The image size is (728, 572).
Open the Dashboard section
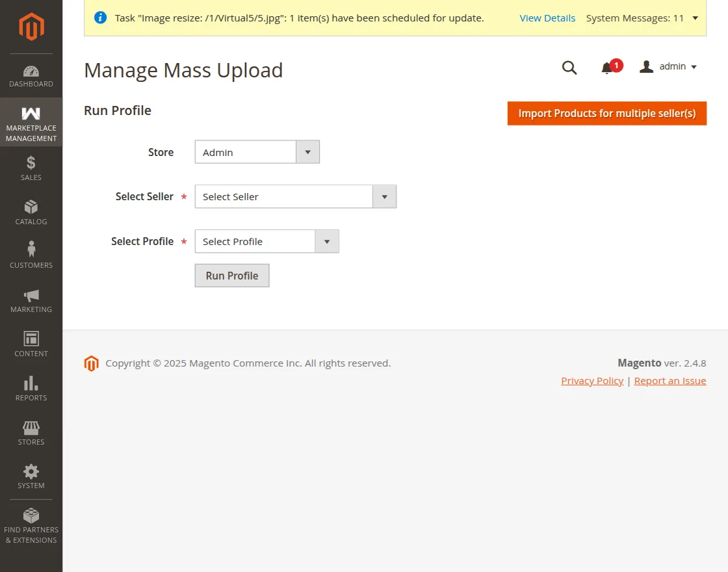(31, 77)
